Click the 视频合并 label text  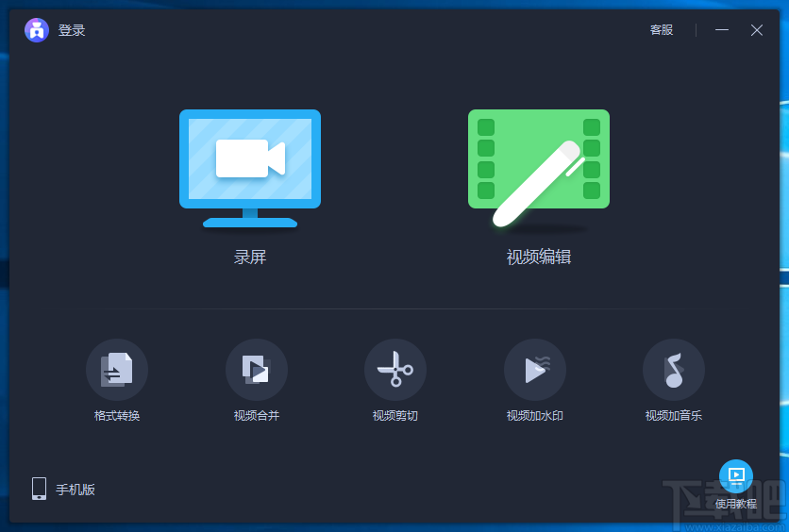coord(257,416)
